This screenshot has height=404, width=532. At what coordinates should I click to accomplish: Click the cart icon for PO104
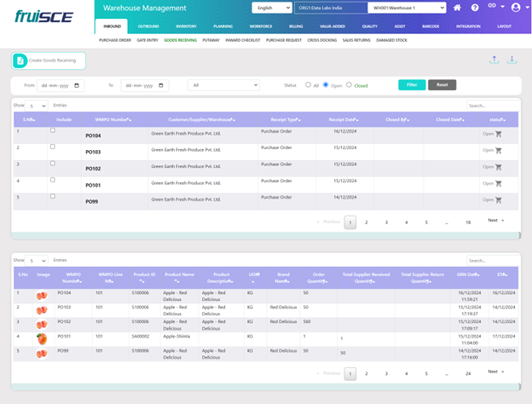[499, 135]
